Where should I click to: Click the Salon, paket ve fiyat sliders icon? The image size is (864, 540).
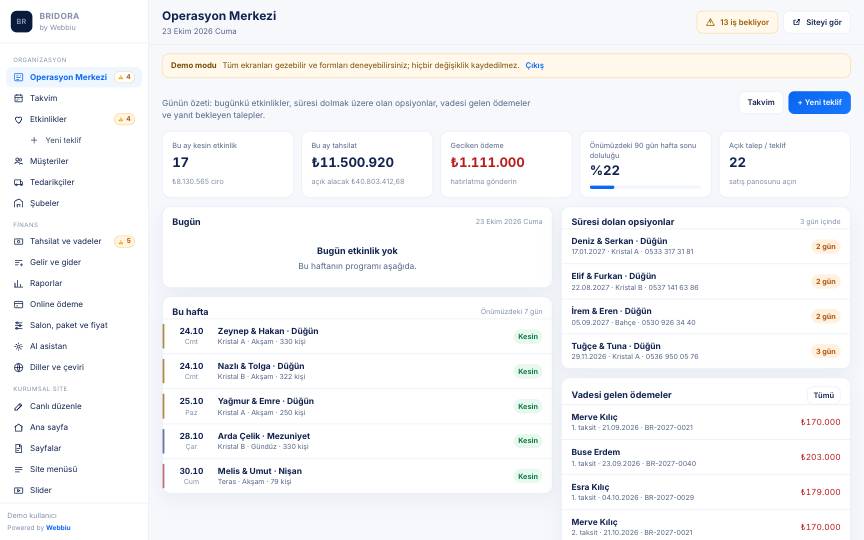tap(19, 325)
